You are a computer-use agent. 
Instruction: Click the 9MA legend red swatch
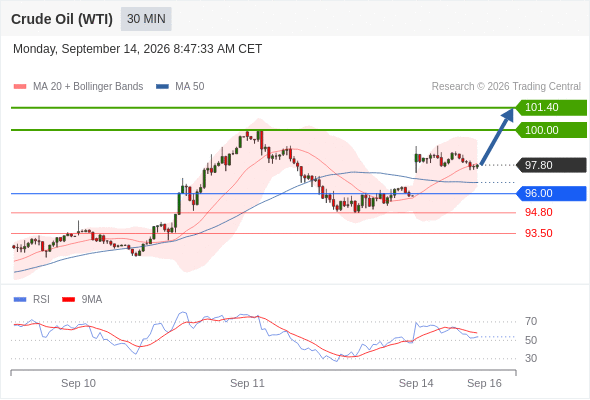click(x=68, y=300)
